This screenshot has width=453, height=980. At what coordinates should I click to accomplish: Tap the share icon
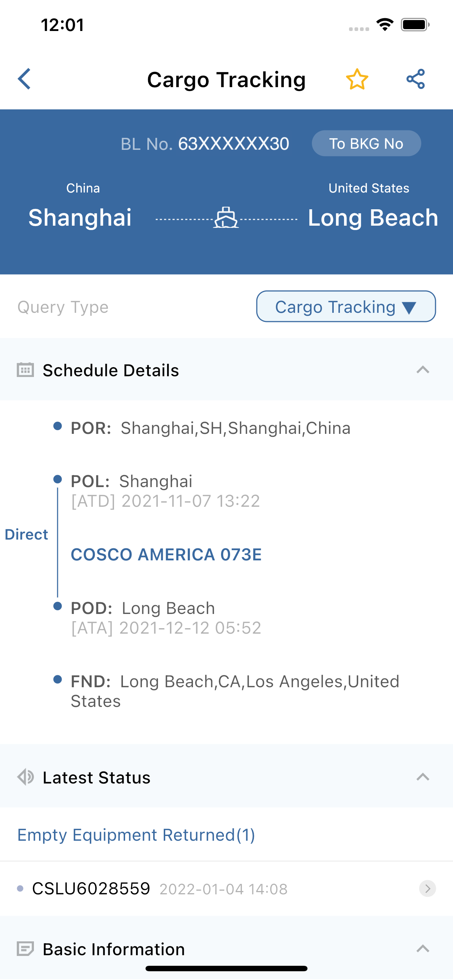(x=415, y=79)
